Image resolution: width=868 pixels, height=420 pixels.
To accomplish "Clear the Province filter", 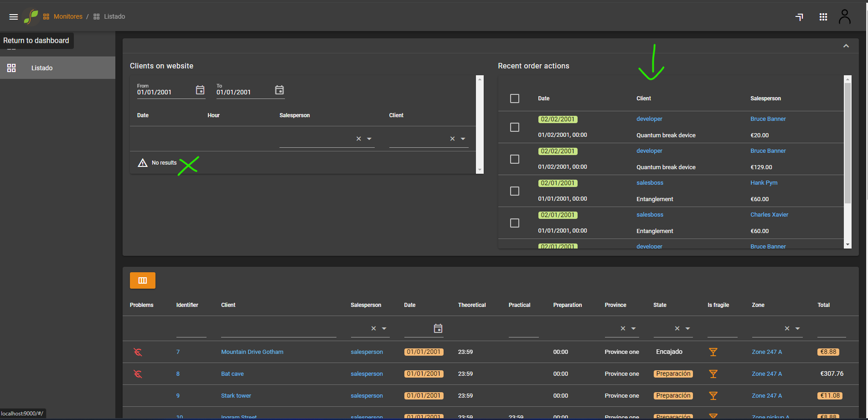I will pos(623,328).
